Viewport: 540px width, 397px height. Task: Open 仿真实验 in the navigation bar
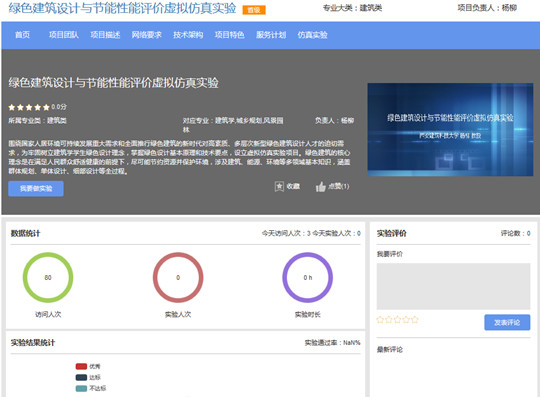coord(312,35)
